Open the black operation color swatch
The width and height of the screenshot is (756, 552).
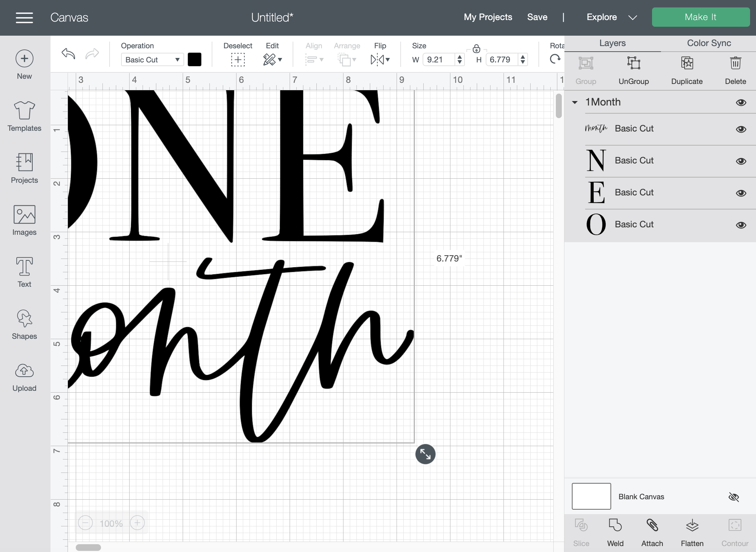pos(195,59)
